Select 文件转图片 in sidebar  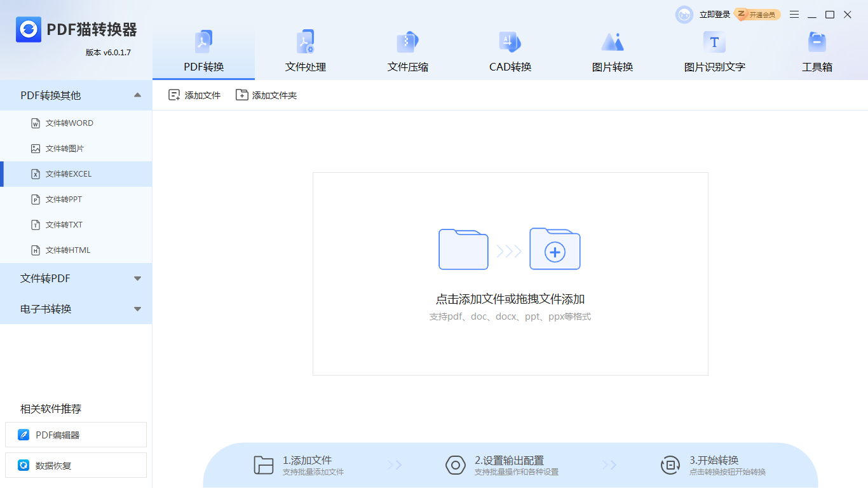65,149
